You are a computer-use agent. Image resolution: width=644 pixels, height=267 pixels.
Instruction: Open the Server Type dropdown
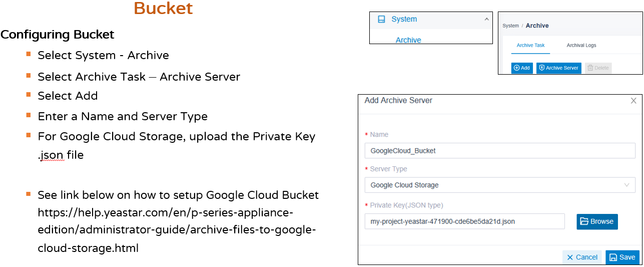point(500,185)
